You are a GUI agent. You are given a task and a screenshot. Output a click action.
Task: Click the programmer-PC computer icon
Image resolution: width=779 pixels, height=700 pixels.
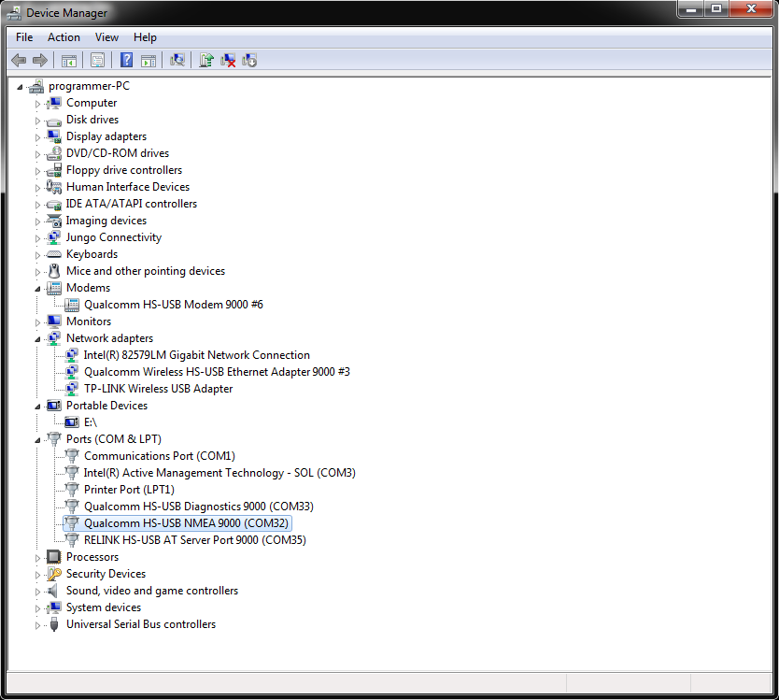pyautogui.click(x=36, y=87)
